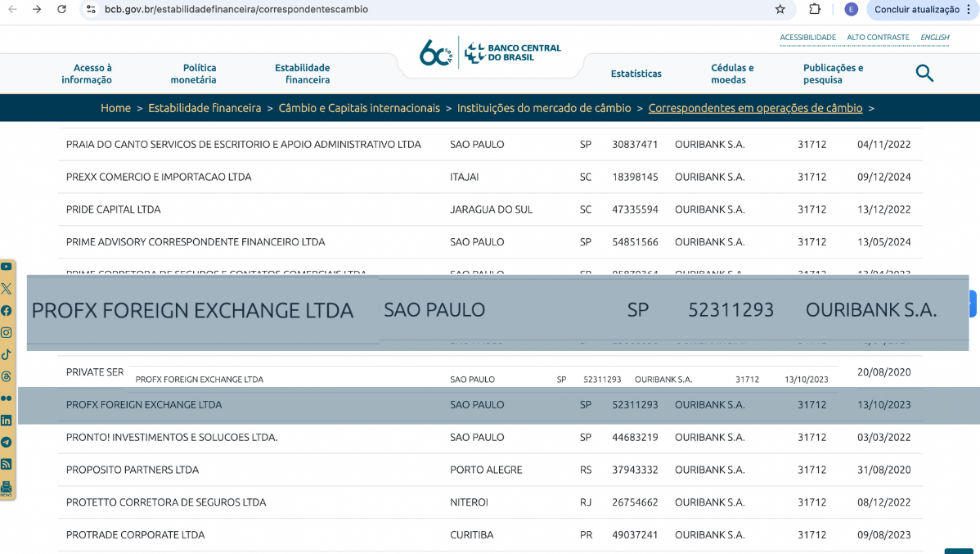Open the Banco Central Telegram channel
This screenshot has width=980, height=554.
[x=7, y=442]
